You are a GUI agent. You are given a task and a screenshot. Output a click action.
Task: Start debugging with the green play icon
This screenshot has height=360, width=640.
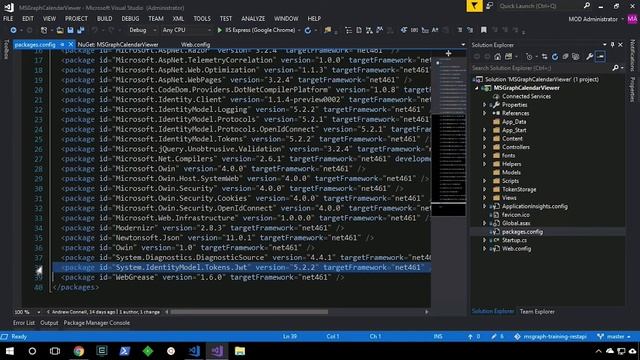220,30
